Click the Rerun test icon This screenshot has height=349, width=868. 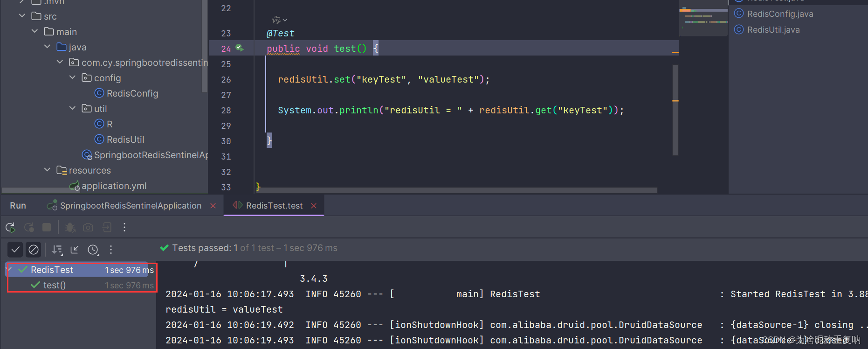point(10,227)
